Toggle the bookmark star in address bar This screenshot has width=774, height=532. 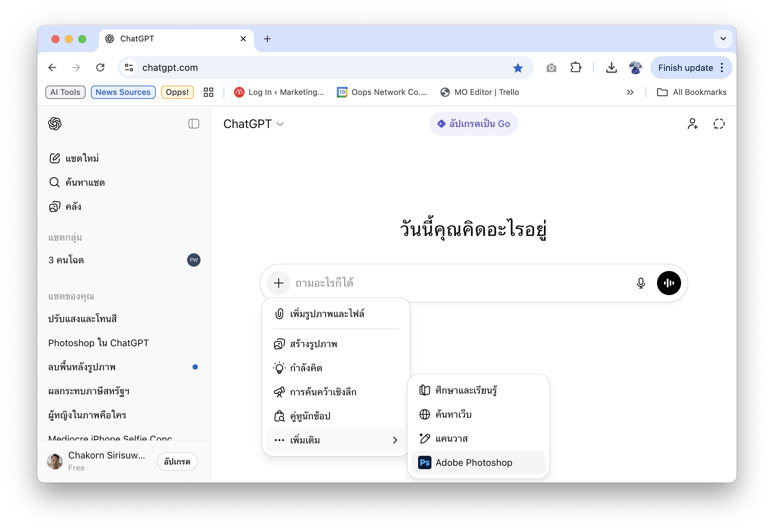pos(518,68)
